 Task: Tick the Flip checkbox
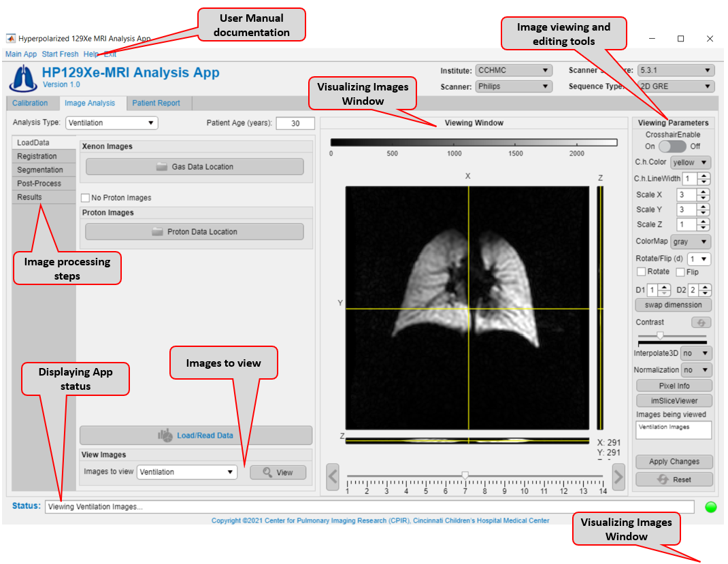(x=680, y=272)
